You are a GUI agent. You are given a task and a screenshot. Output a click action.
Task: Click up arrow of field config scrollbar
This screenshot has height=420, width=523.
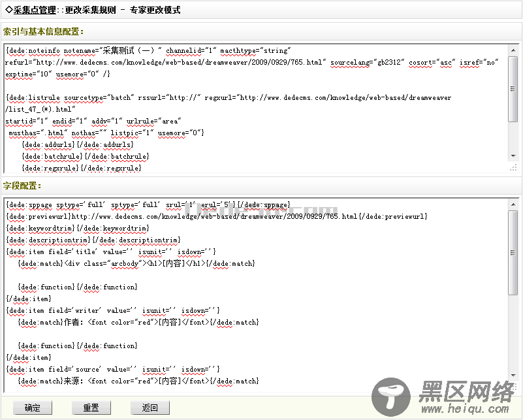513,204
